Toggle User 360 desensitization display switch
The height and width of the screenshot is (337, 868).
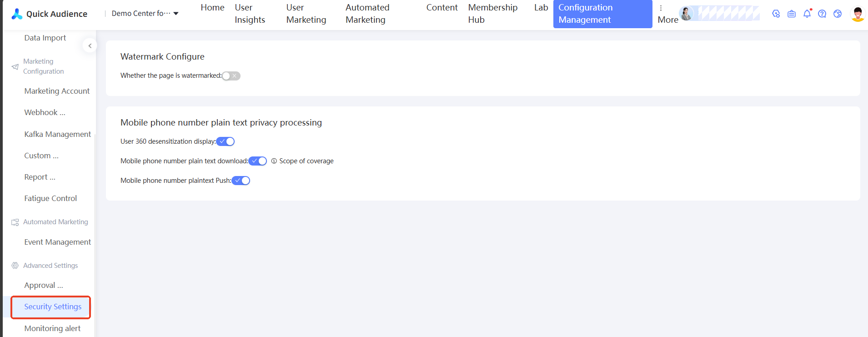(x=226, y=141)
